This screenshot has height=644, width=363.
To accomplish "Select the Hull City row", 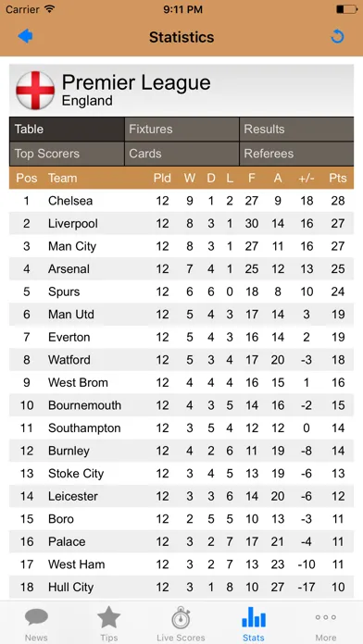I will point(181,587).
